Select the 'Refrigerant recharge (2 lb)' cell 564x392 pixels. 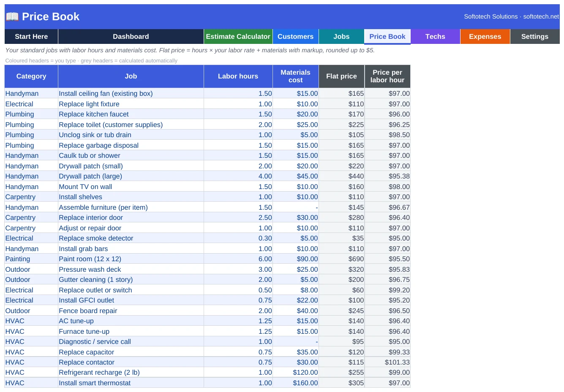pyautogui.click(x=131, y=373)
